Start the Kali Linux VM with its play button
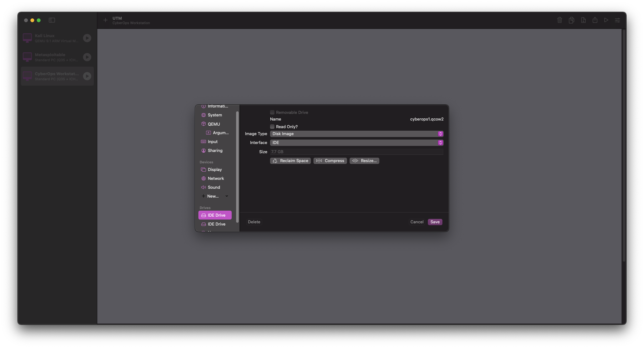This screenshot has width=644, height=348. point(87,38)
